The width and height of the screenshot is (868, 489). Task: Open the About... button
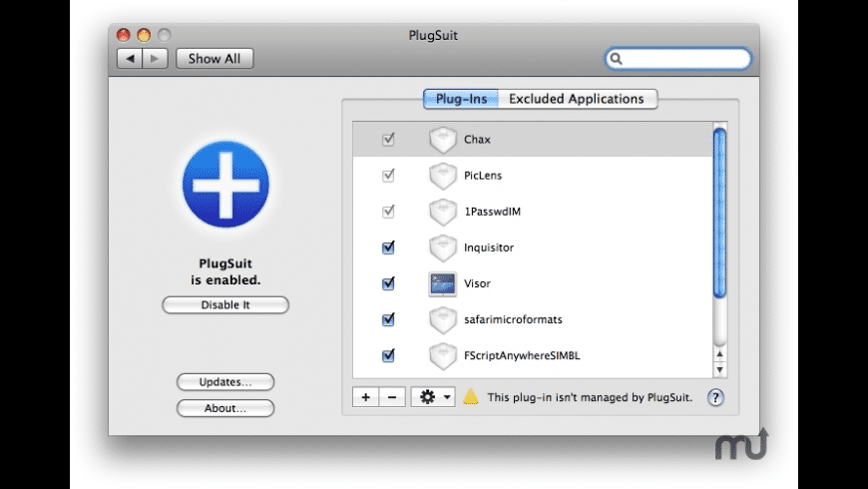[225, 408]
